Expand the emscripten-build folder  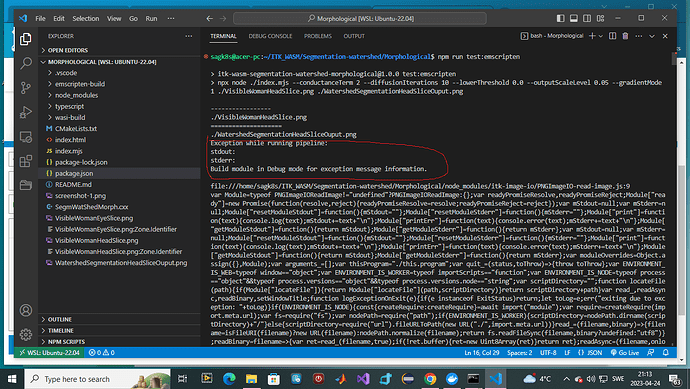[119, 84]
